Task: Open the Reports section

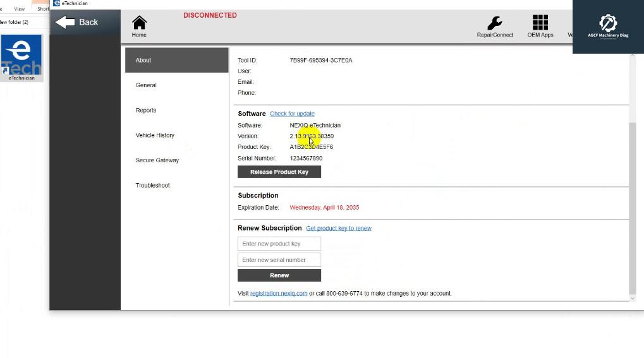Action: click(176, 110)
